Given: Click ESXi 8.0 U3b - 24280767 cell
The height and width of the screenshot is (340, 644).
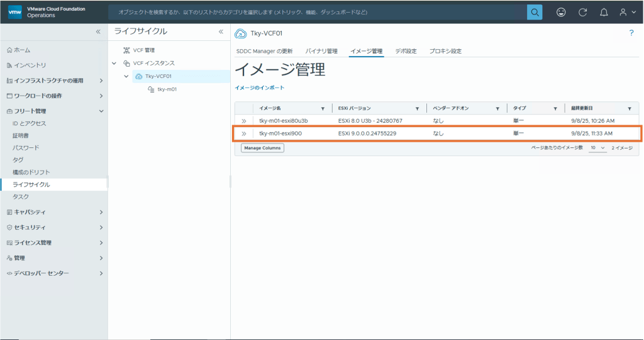Looking at the screenshot, I should point(370,121).
